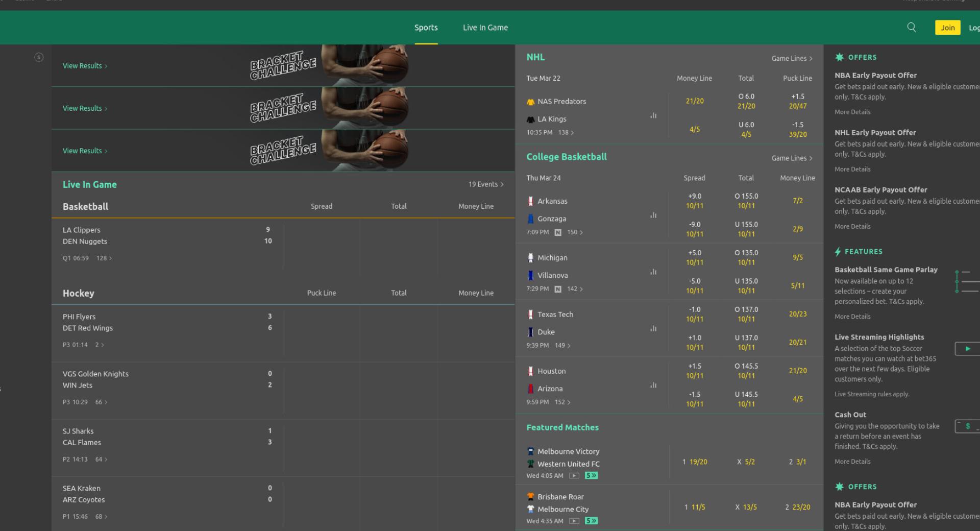980x531 pixels.
Task: Open stats chart icon for Houston vs Arizona
Action: 653,385
